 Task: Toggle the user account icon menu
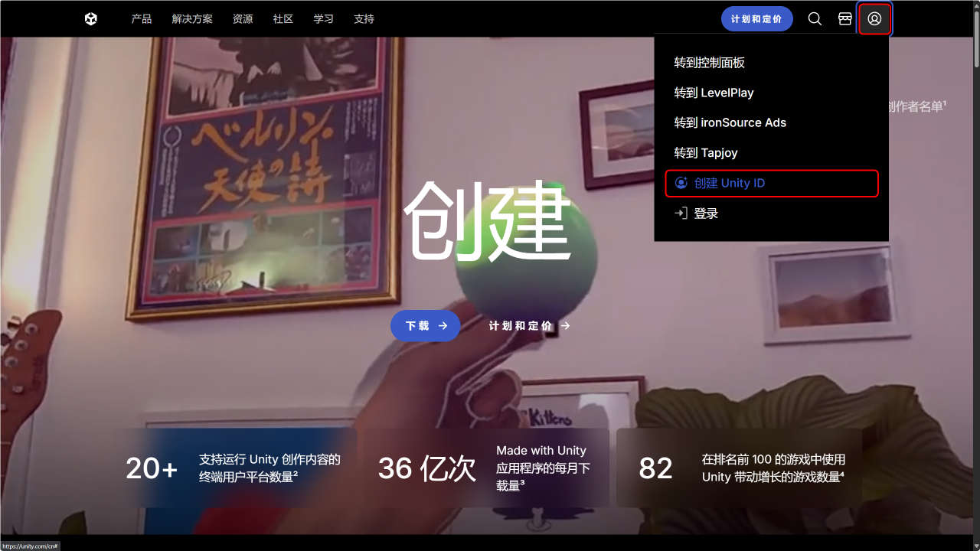click(874, 19)
